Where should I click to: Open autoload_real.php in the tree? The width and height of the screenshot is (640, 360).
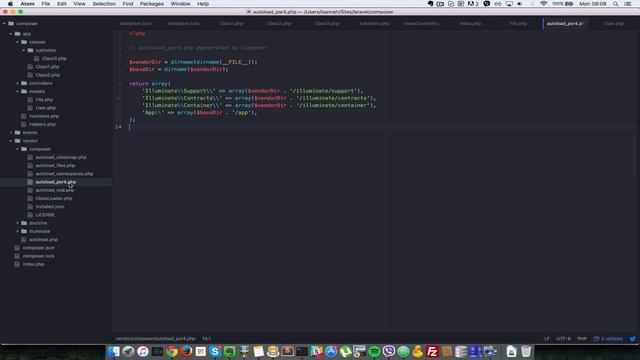pyautogui.click(x=55, y=190)
